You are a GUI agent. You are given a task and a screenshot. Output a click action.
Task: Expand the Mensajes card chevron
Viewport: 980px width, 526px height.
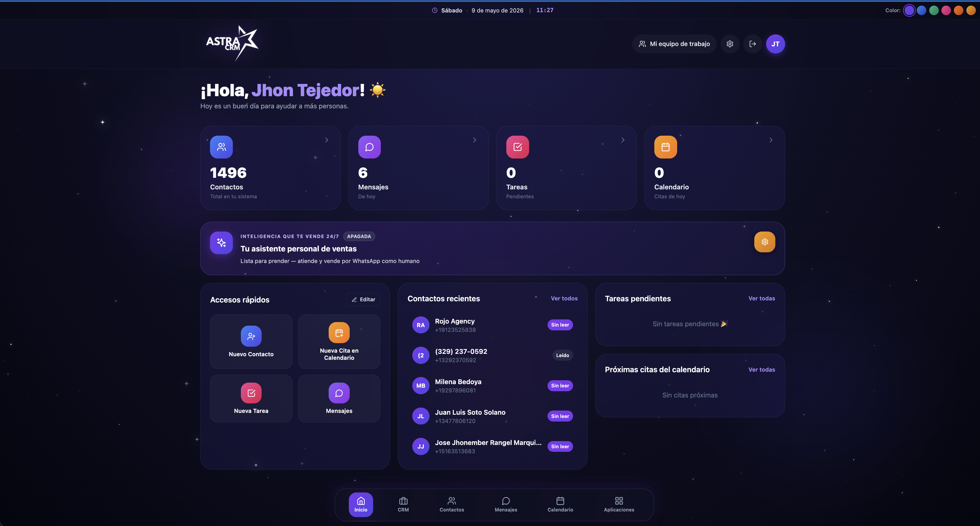[474, 140]
